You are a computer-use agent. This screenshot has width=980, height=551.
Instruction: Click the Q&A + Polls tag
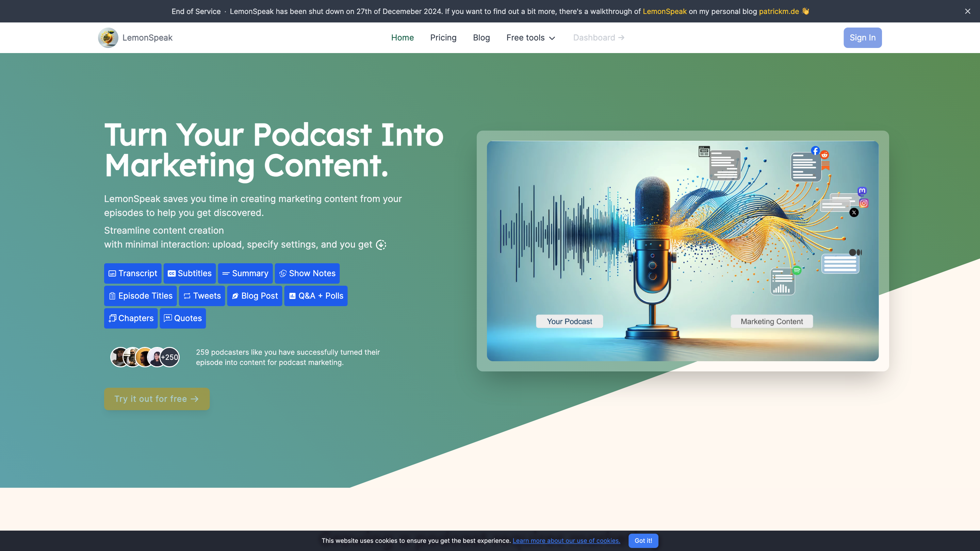coord(316,296)
